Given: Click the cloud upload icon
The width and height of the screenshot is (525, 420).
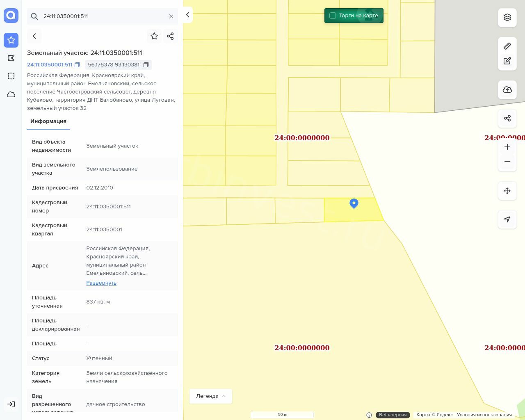Looking at the screenshot, I should (507, 90).
